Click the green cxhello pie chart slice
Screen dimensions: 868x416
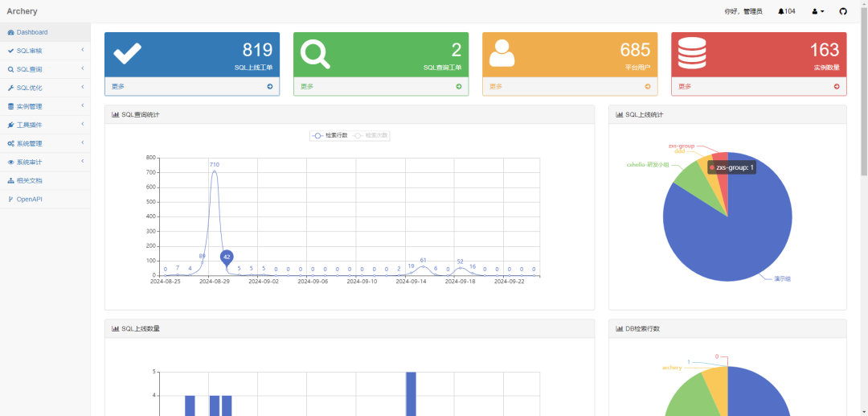693,179
